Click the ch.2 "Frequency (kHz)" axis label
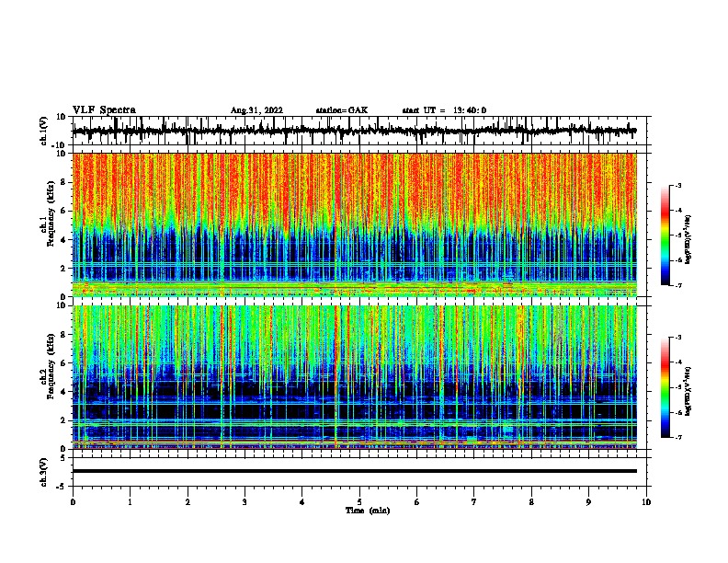Viewport: 728px width, 563px height. click(x=51, y=366)
